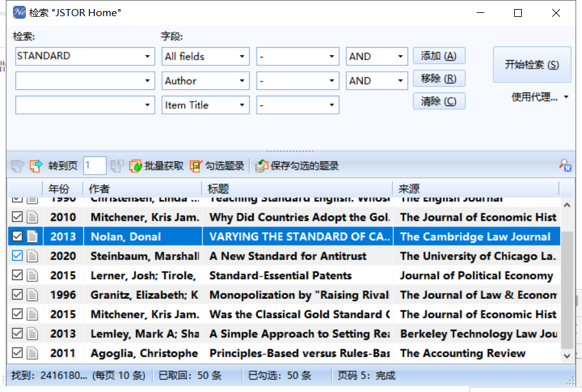Click the results list vertical scrollbar thumb
This screenshot has height=392, width=582.
click(567, 291)
